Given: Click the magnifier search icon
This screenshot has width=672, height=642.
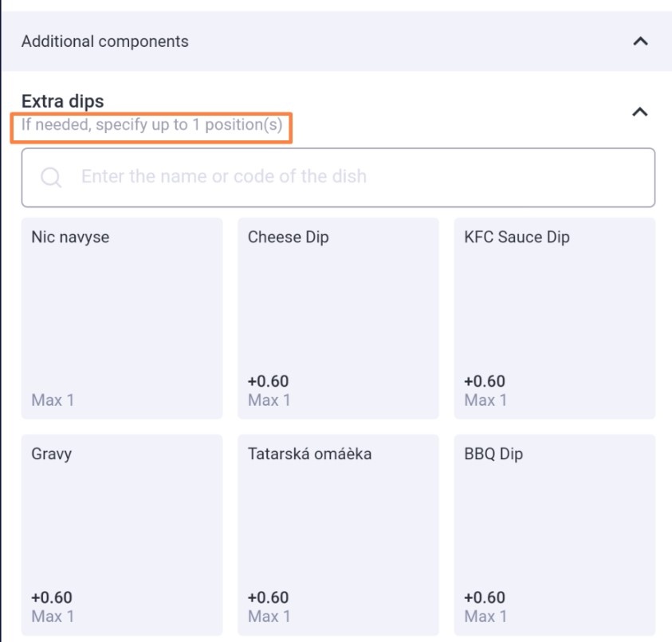Looking at the screenshot, I should pyautogui.click(x=51, y=177).
